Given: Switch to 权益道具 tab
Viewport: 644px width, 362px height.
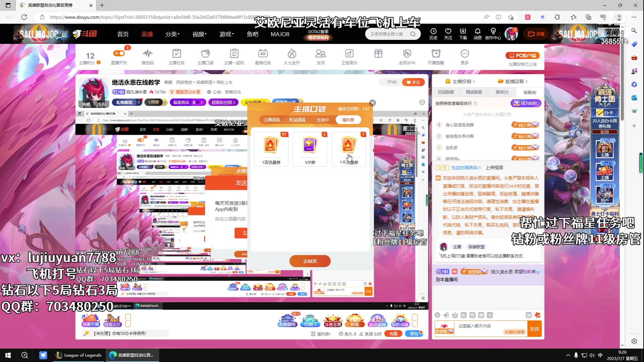Looking at the screenshot, I should 297,120.
